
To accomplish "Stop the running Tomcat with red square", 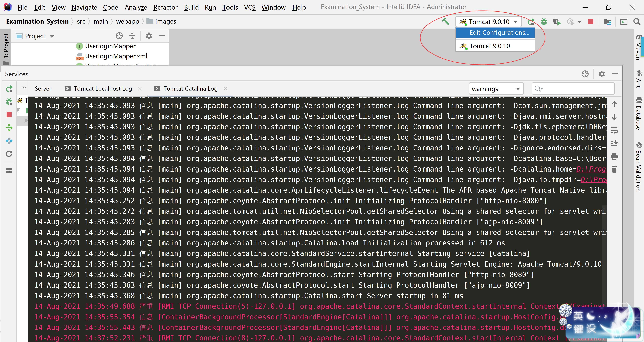I will click(591, 22).
